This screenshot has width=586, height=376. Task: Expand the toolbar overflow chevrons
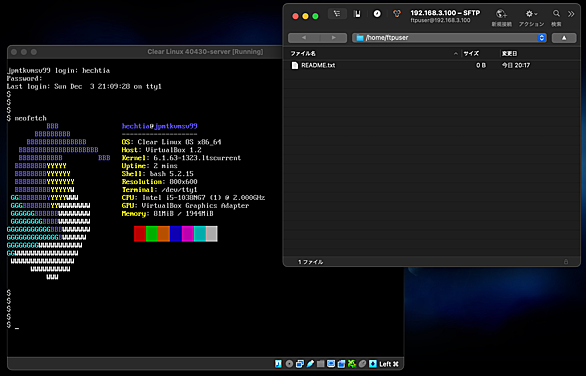pyautogui.click(x=571, y=14)
